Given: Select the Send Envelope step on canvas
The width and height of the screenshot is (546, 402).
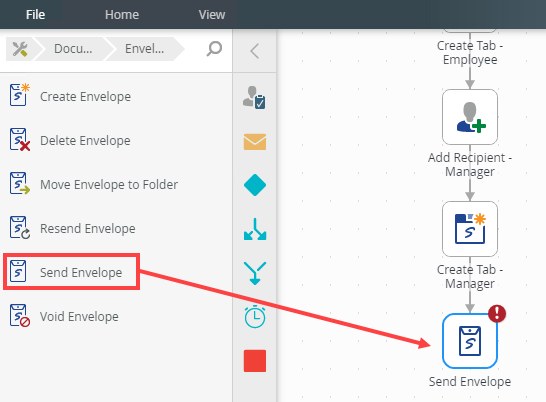Looking at the screenshot, I should (x=470, y=341).
